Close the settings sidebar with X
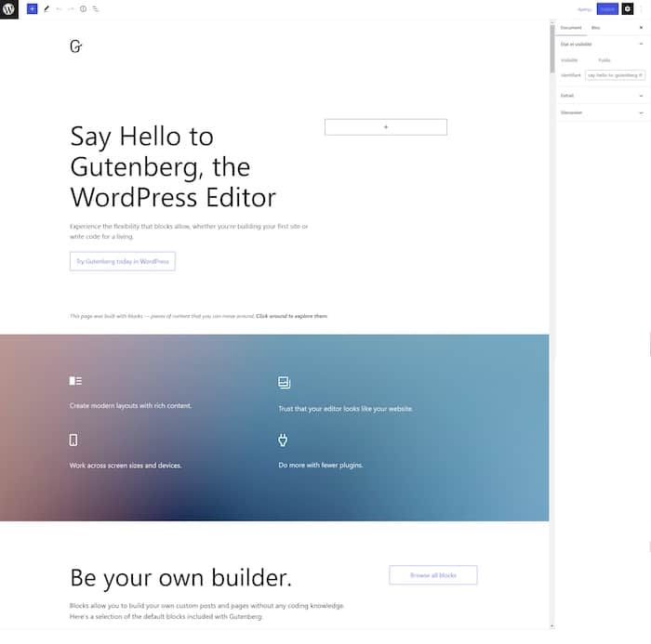651x644 pixels. [x=641, y=27]
